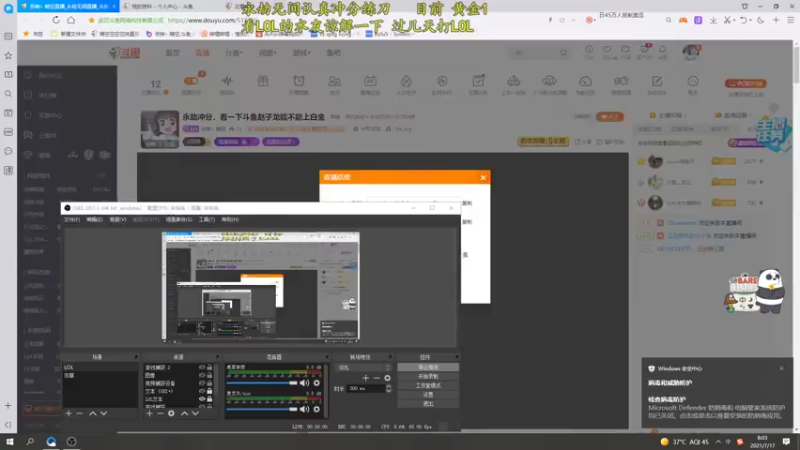Viewport: 800px width, 450px height.
Task: Remove scene transition with minus icon
Action: tap(377, 378)
